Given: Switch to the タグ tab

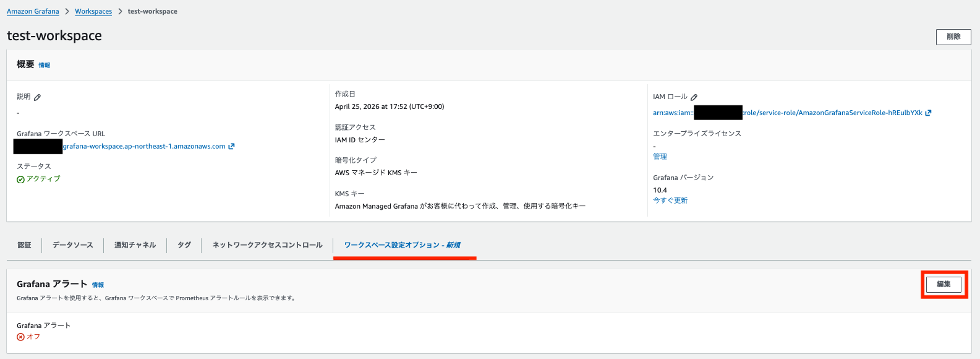Looking at the screenshot, I should 184,245.
